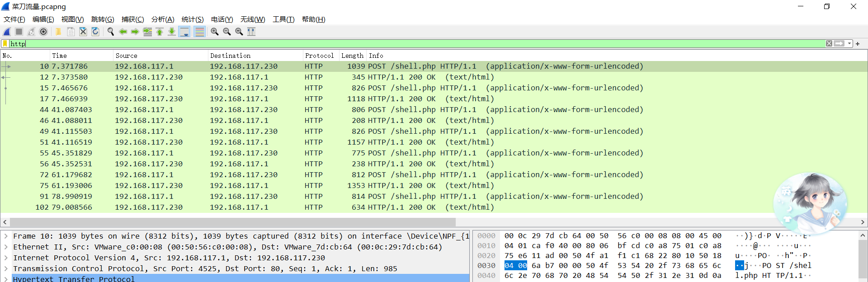Click the plus button to add filter
868x282 pixels.
tap(858, 44)
